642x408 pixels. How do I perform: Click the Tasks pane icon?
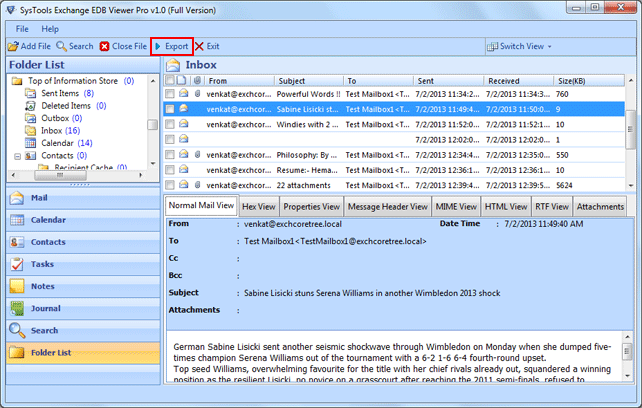[x=17, y=264]
